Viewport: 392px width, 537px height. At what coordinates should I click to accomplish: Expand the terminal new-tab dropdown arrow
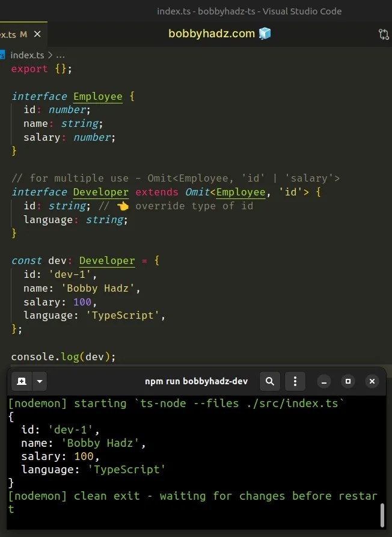coord(40,381)
